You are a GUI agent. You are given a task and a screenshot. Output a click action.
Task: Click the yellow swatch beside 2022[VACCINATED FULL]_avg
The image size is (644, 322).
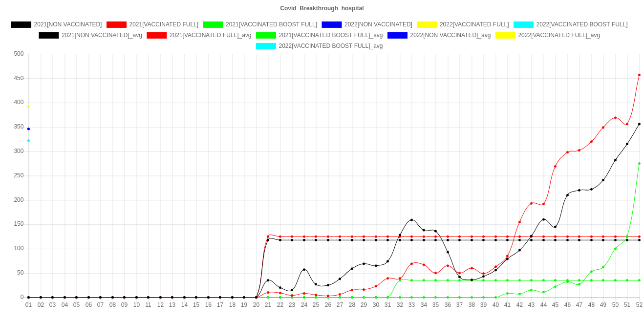[505, 35]
